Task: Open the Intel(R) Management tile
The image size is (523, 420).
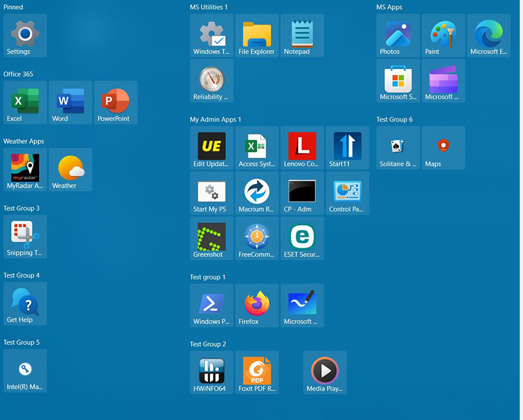Action: tap(25, 371)
